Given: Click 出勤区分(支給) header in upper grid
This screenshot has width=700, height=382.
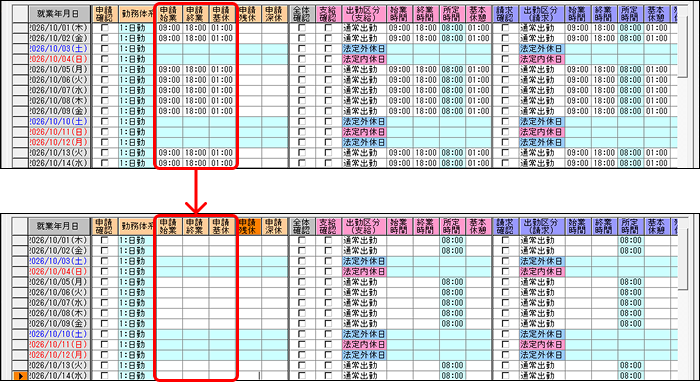Looking at the screenshot, I should point(363,14).
